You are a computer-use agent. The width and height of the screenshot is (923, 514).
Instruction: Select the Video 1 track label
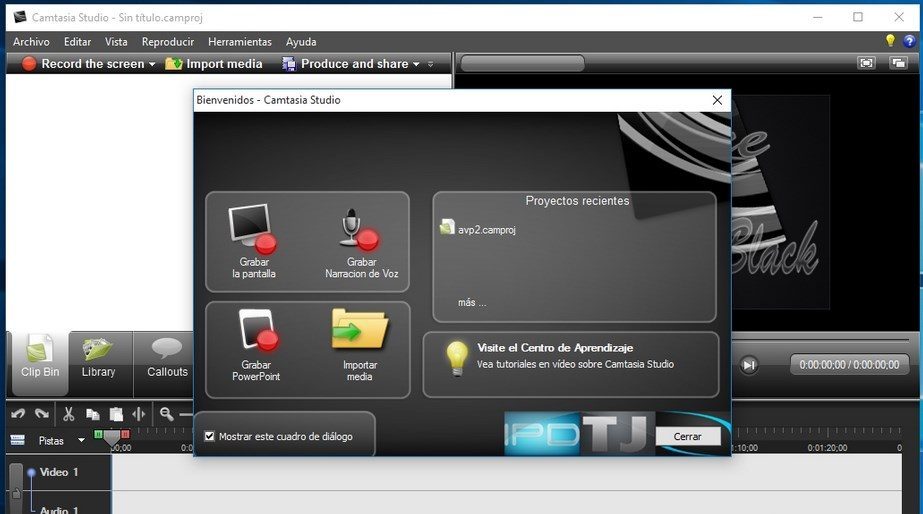(59, 472)
